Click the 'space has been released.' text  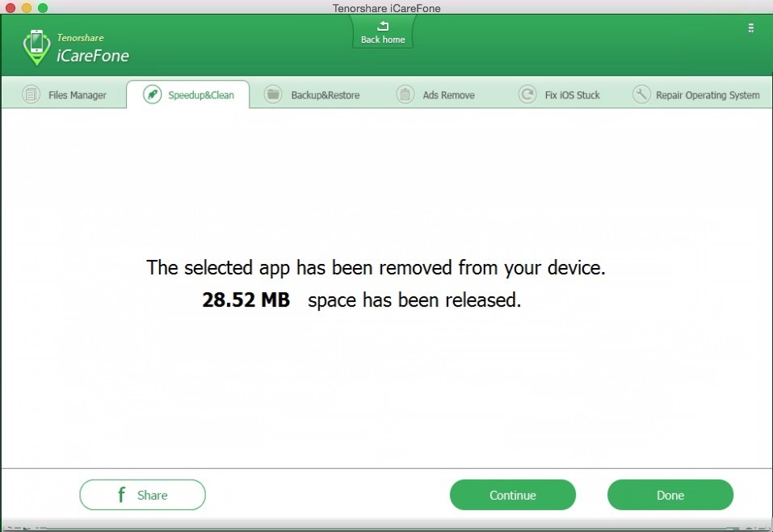coord(414,300)
